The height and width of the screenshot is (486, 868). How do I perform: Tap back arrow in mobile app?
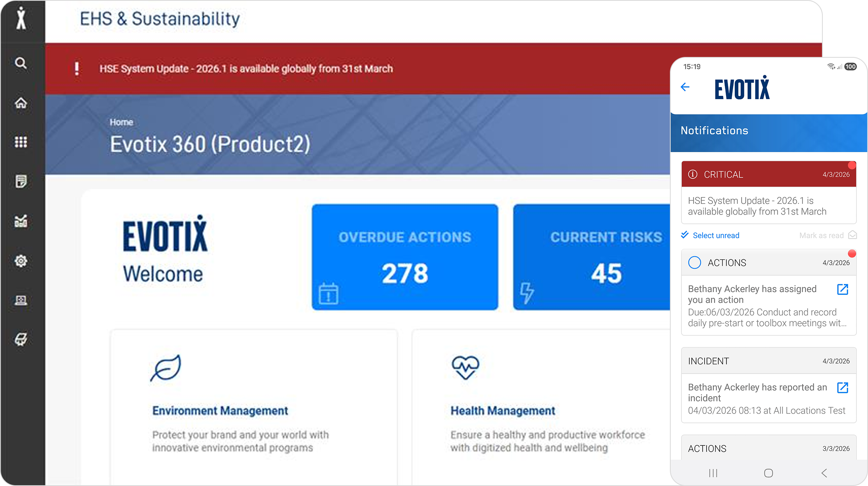click(685, 87)
